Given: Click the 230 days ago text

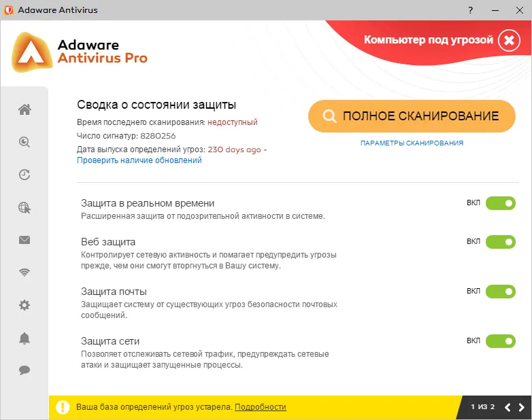Looking at the screenshot, I should pos(235,150).
